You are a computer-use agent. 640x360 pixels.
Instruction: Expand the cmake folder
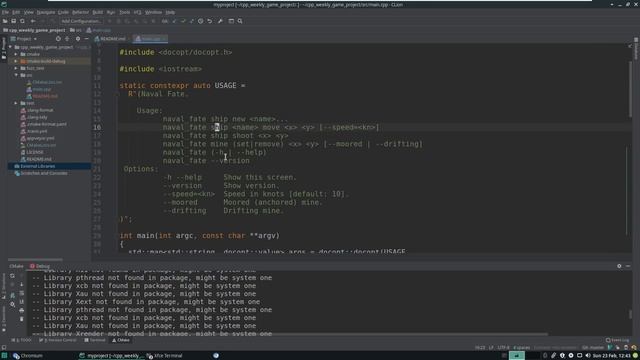pos(16,54)
